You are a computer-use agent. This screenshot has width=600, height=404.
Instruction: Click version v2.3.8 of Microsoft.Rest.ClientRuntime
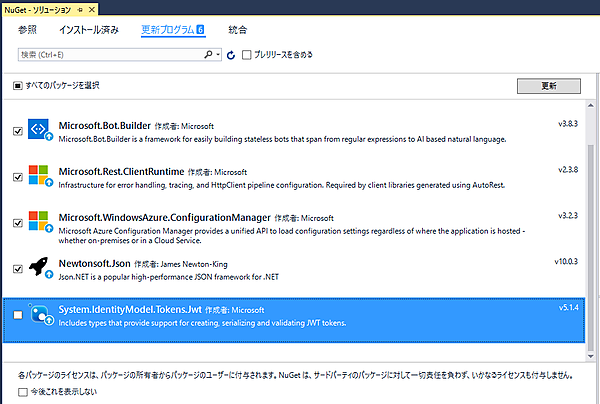568,170
